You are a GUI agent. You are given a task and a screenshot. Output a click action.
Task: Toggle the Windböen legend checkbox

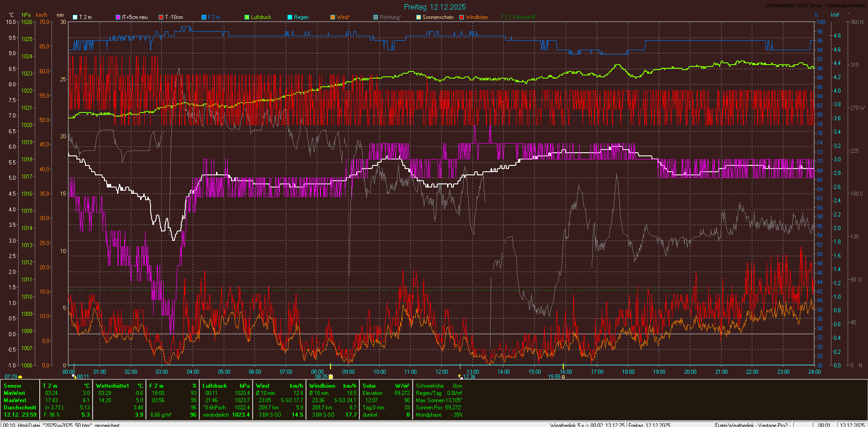pyautogui.click(x=462, y=17)
